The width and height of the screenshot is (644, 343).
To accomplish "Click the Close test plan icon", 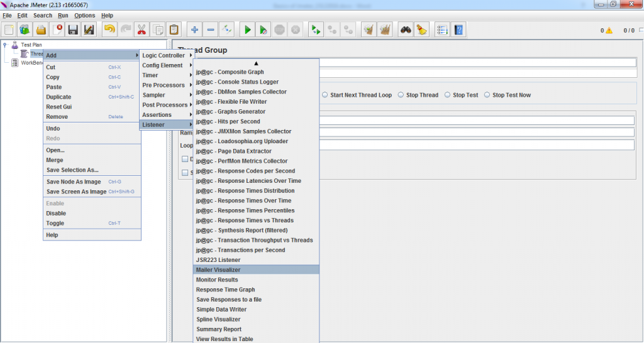I will [57, 30].
